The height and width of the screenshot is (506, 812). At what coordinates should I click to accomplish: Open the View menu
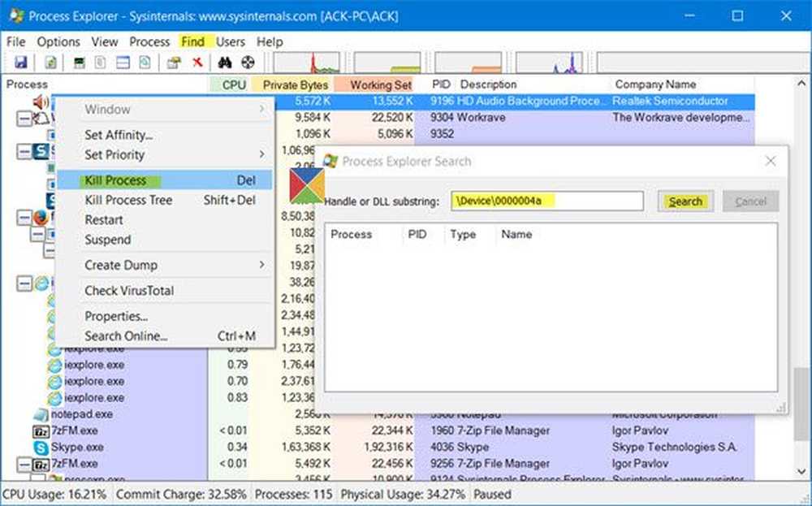tap(105, 41)
